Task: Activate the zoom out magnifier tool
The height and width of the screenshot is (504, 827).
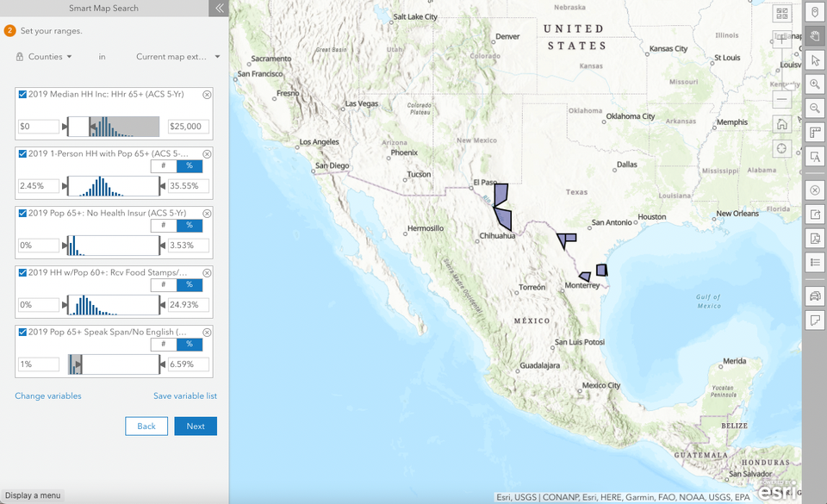Action: (x=814, y=108)
